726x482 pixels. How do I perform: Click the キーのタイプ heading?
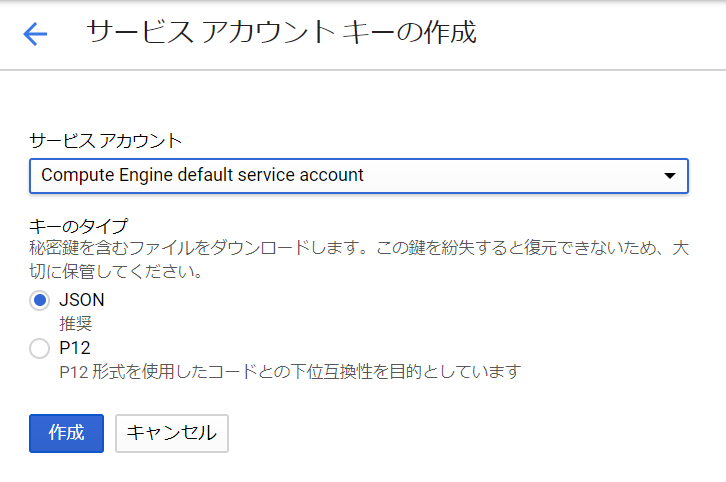[79, 226]
